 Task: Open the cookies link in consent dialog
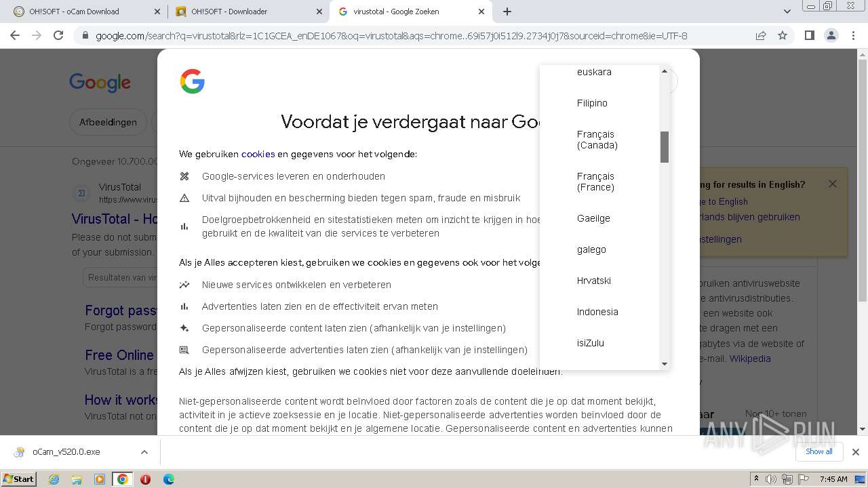[258, 154]
